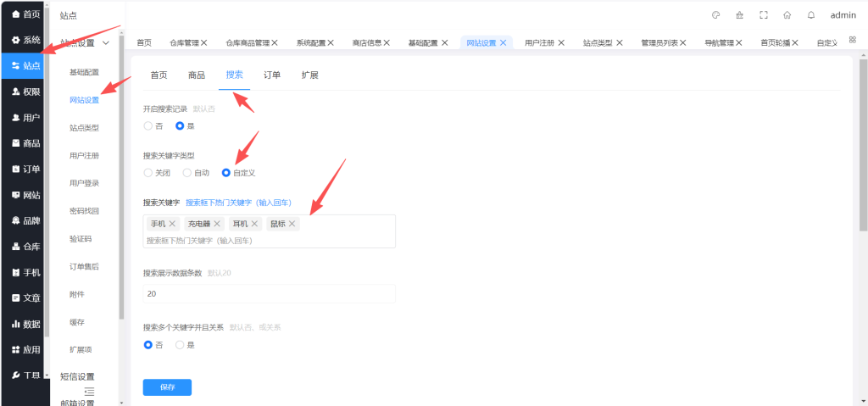Click the home icon in top header
Screen dimensions: 868x406
(x=787, y=15)
